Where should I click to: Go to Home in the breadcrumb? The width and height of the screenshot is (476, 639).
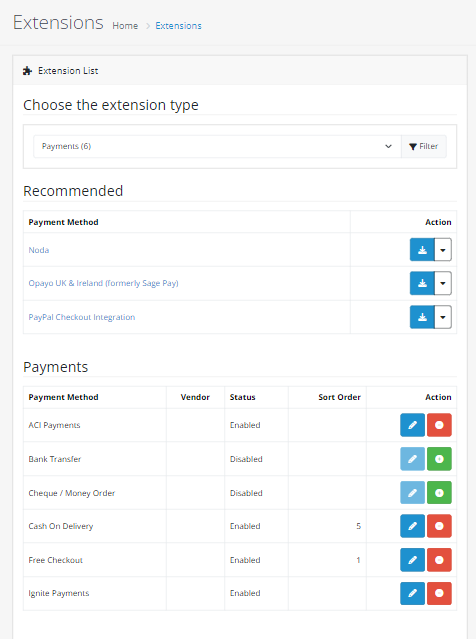(125, 26)
